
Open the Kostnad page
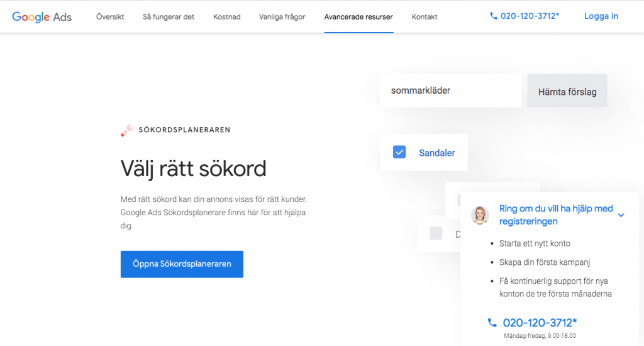(x=226, y=17)
